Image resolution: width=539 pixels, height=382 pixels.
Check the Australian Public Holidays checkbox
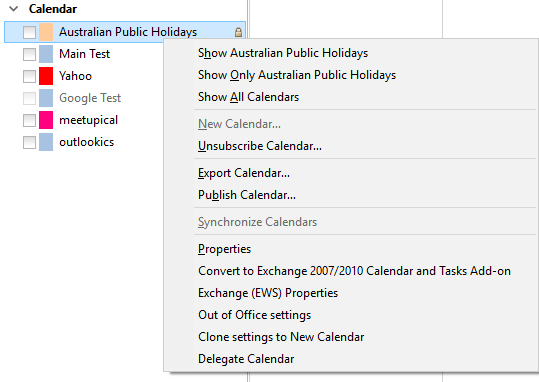coord(29,32)
